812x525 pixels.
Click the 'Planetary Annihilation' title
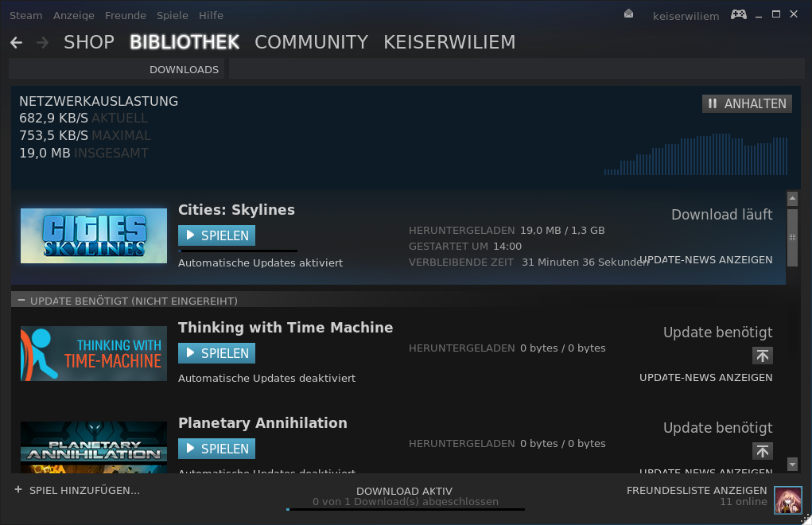click(262, 422)
